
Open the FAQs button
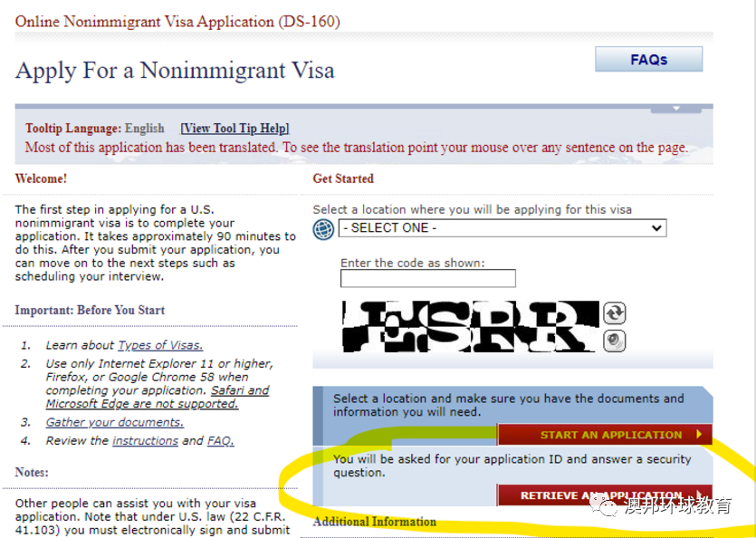[x=648, y=60]
